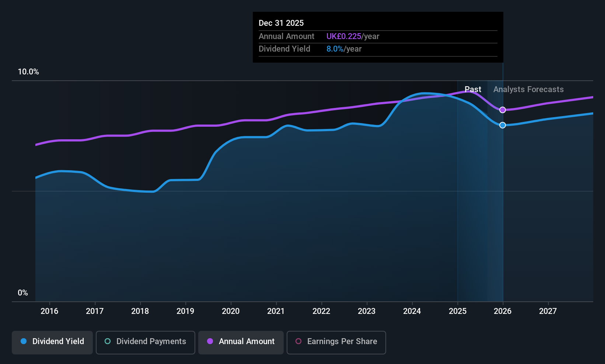Click the purple Annual Amount legend dot
Viewport: 605px width, 364px height.
[x=210, y=342]
